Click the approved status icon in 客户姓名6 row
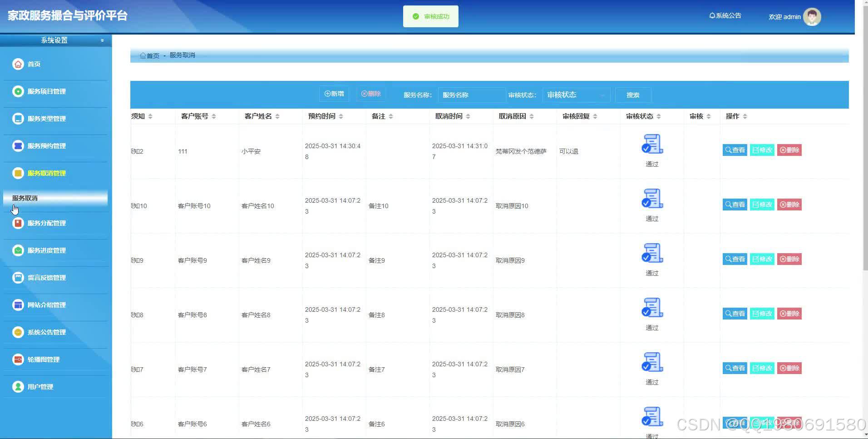Viewport: 868px width, 439px height. click(652, 417)
